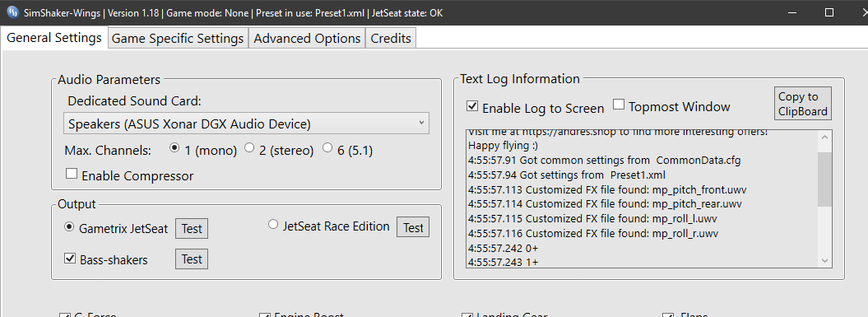
Task: Test the JetSeat Race Edition output
Action: pos(413,227)
